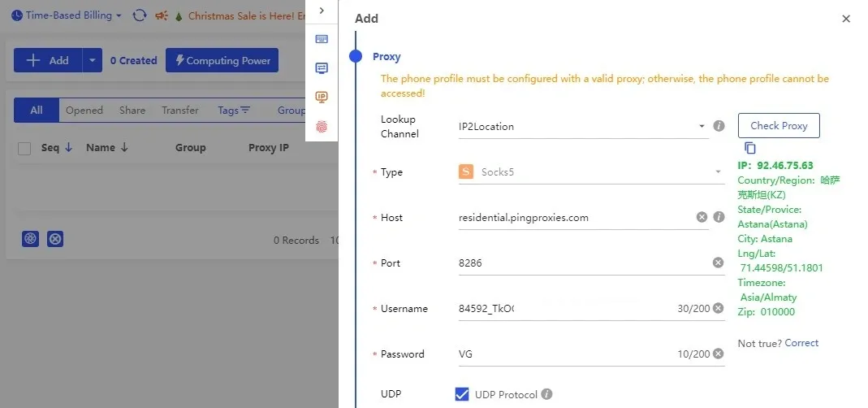The height and width of the screenshot is (408, 868).
Task: Click the blue circled-X icon below table
Action: [x=54, y=239]
